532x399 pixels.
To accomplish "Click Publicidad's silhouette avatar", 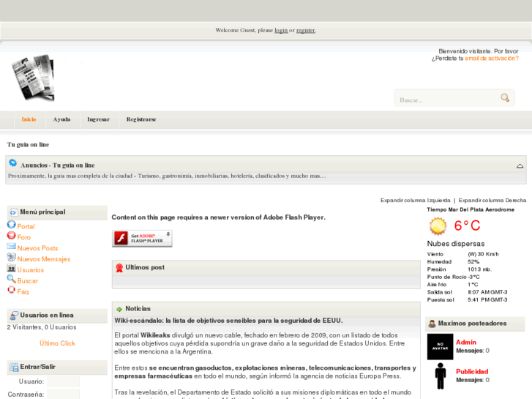I will pos(441,376).
